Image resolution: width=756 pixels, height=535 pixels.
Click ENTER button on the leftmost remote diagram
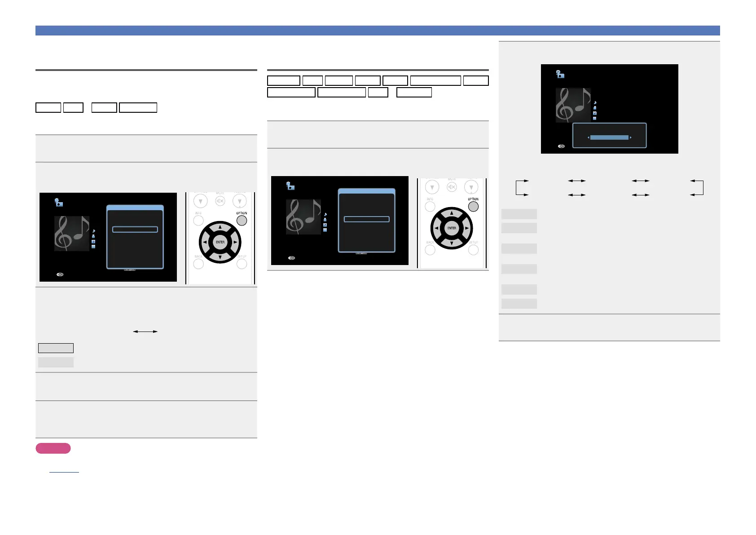220,242
